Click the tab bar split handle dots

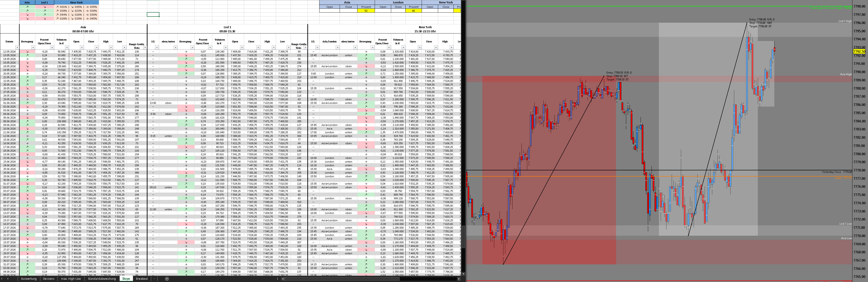coord(278,279)
